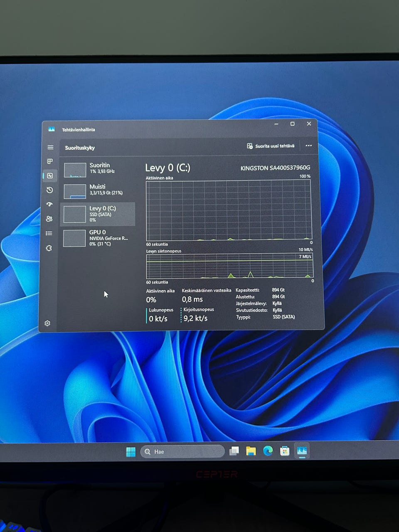399x532 pixels.
Task: Click the Task Manager app icon in title bar
Action: 52,129
